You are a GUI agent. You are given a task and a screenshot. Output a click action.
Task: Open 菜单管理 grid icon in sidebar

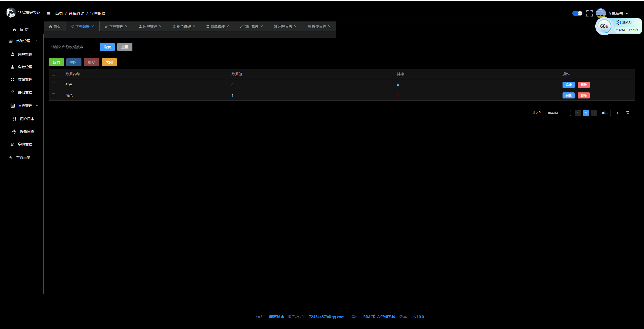(13, 80)
